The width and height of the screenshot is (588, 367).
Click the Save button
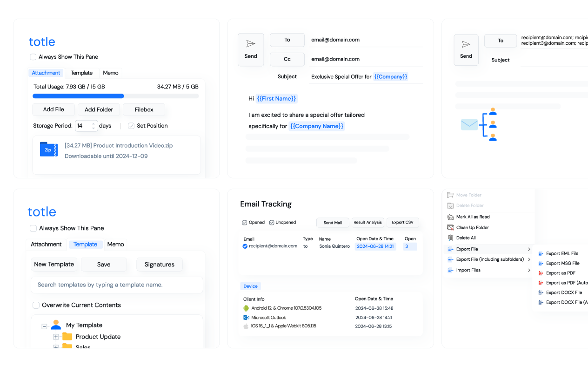104,264
